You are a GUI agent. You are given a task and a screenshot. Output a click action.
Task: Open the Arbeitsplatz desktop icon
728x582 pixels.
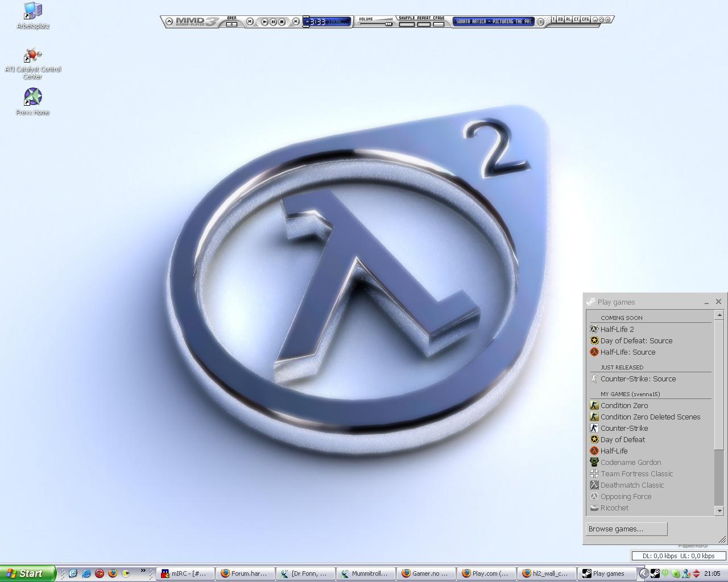point(33,16)
